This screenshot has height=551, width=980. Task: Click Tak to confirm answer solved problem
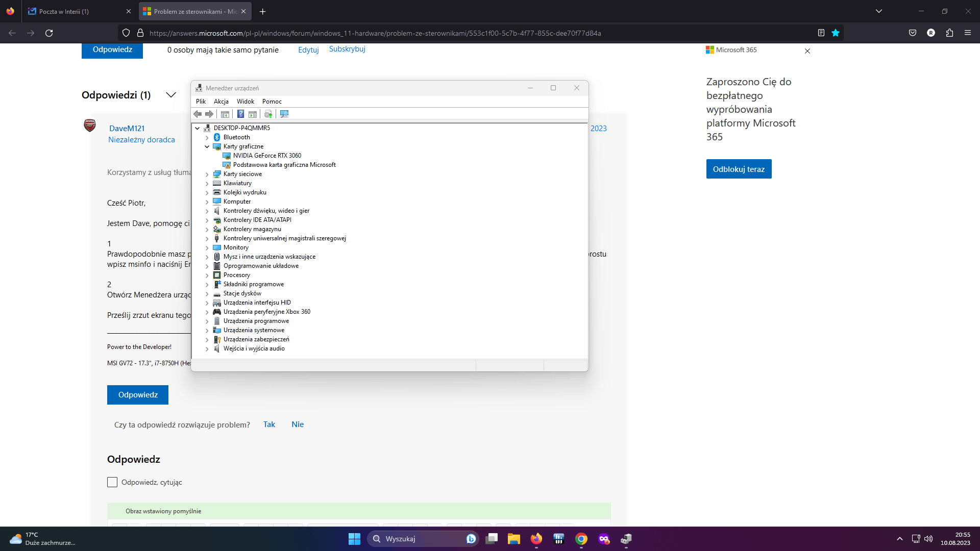(x=269, y=424)
